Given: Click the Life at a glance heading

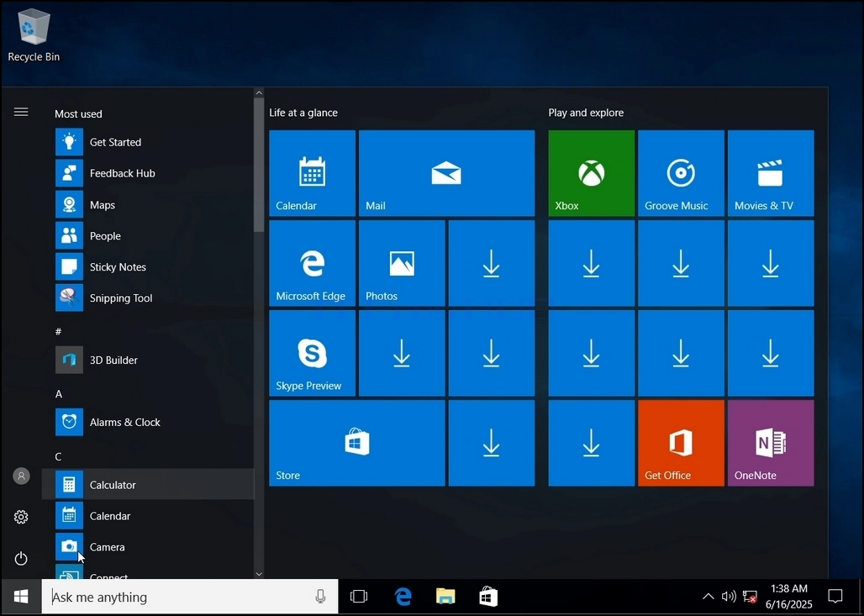Looking at the screenshot, I should pyautogui.click(x=303, y=113).
